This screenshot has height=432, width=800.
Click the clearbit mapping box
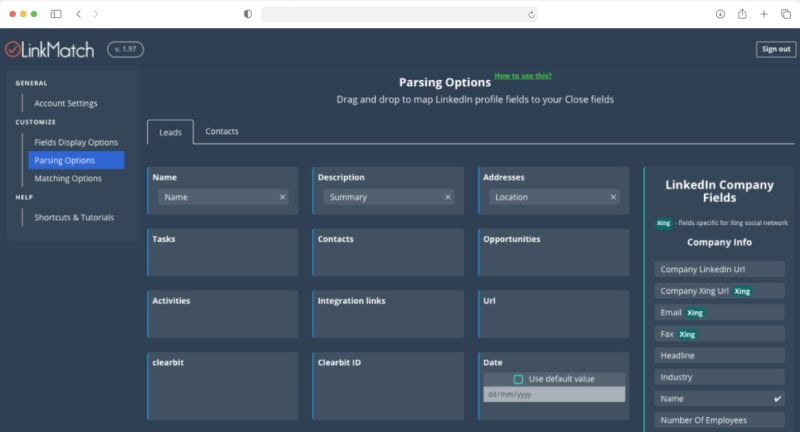pyautogui.click(x=222, y=386)
